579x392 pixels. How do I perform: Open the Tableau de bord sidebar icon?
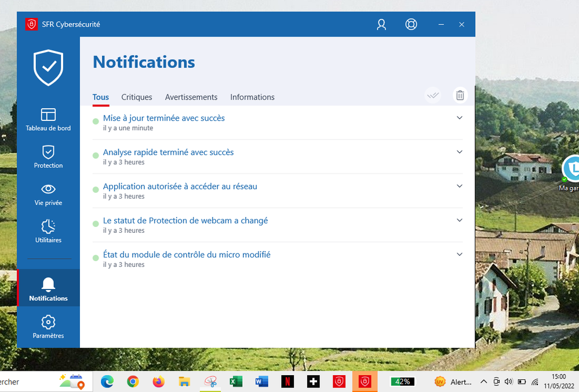tap(48, 119)
